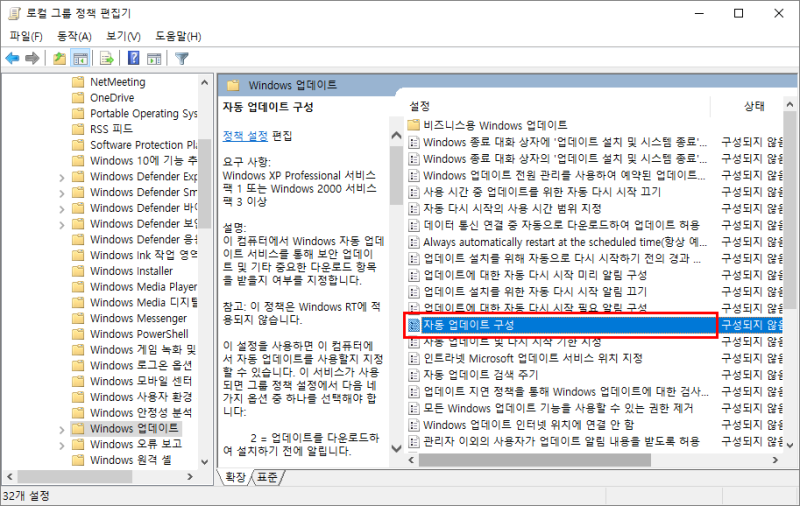
Task: Click the tree pane scroll up arrow
Action: pyautogui.click(x=205, y=82)
